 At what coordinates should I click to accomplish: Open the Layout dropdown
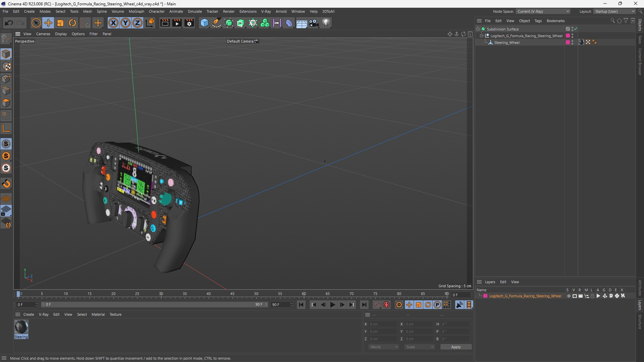point(614,11)
